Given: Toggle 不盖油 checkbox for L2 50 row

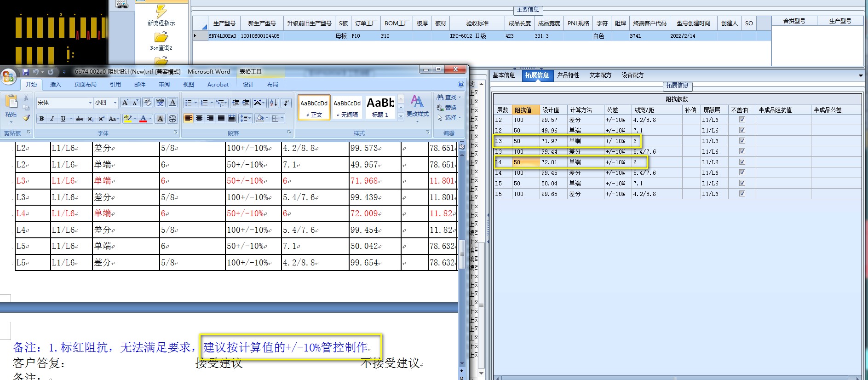Looking at the screenshot, I should tap(742, 130).
